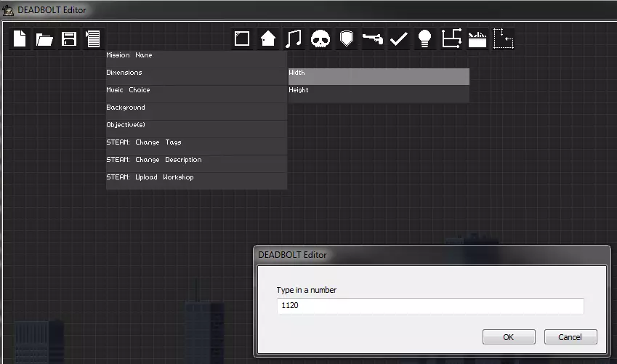Select the skull enemies icon
This screenshot has height=364, width=617.
point(320,39)
